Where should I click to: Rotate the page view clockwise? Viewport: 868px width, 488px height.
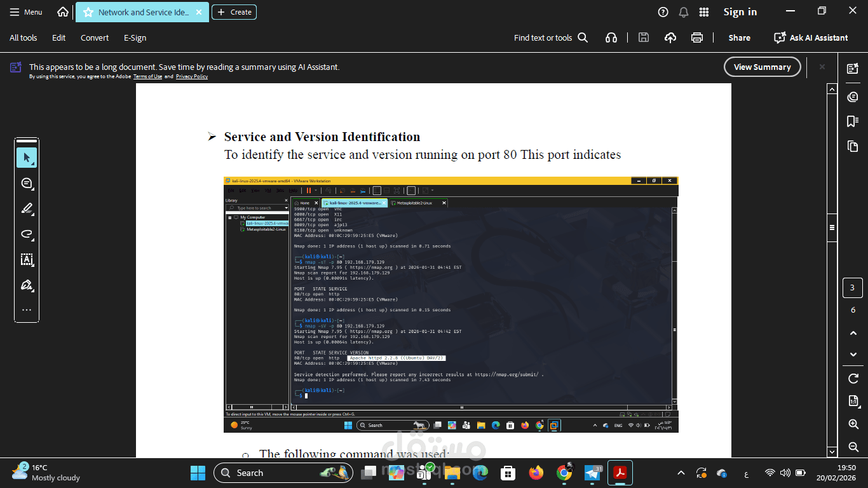pos(853,378)
